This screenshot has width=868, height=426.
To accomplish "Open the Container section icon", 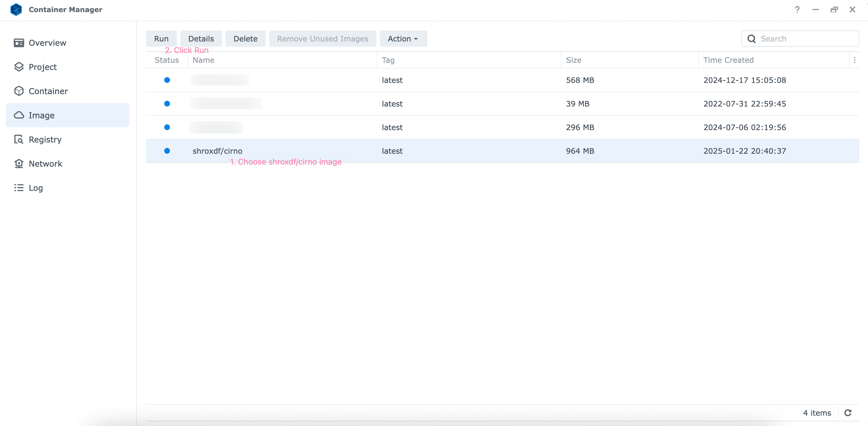I will (19, 91).
